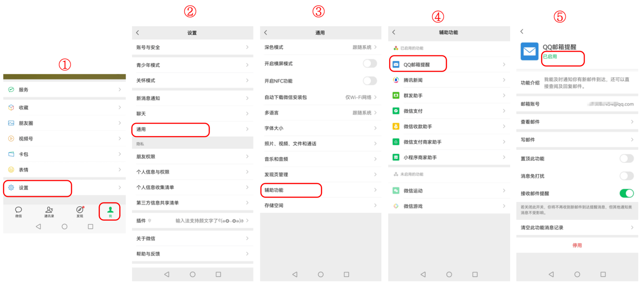
Task: Expand 自动下载微信安装包 row chevron
Action: coord(376,97)
